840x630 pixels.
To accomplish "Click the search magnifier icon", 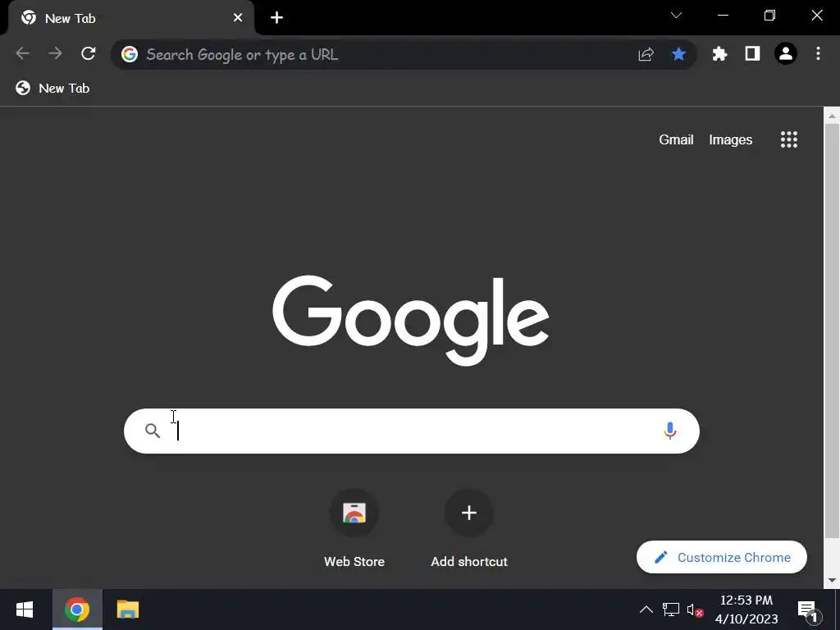I will click(x=153, y=431).
